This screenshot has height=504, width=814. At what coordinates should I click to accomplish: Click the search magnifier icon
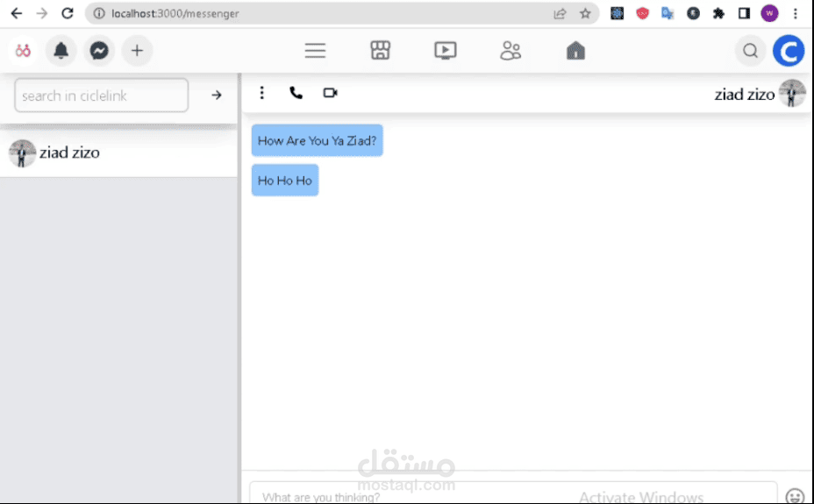pyautogui.click(x=750, y=51)
